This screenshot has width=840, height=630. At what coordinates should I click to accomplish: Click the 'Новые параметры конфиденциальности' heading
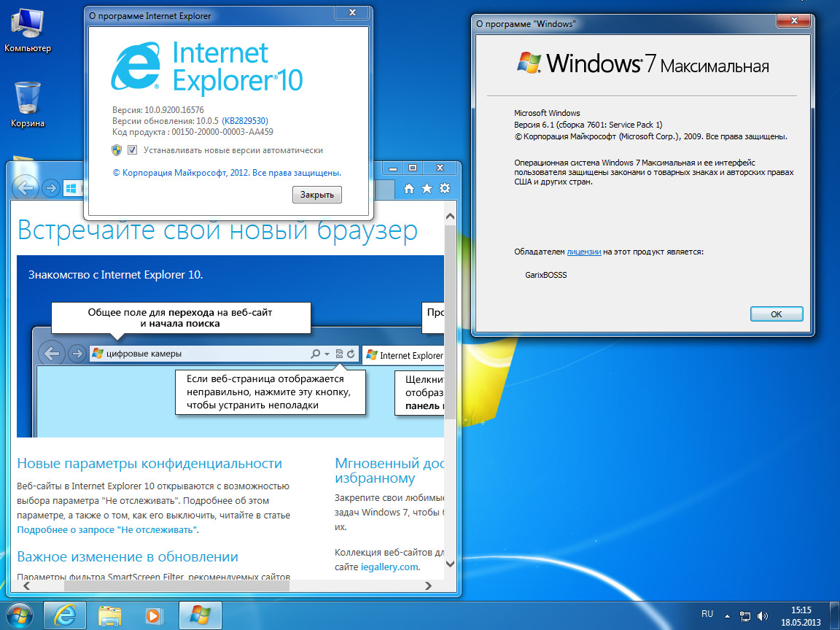click(149, 464)
